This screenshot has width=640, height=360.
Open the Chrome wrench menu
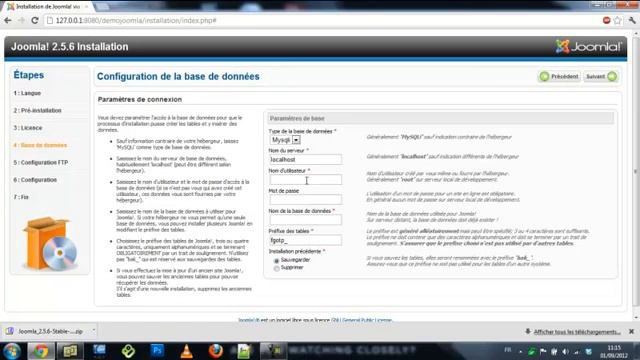632,20
